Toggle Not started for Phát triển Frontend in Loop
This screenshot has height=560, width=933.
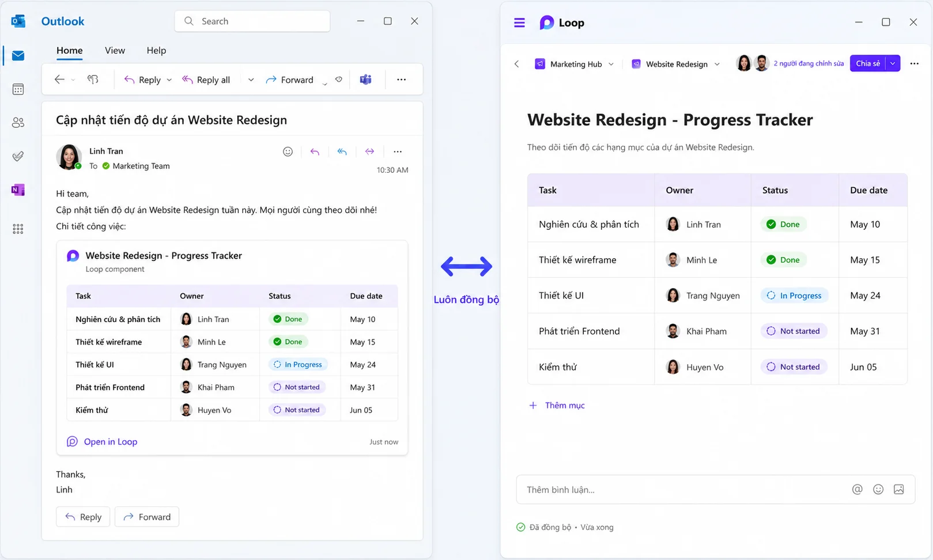pyautogui.click(x=794, y=331)
